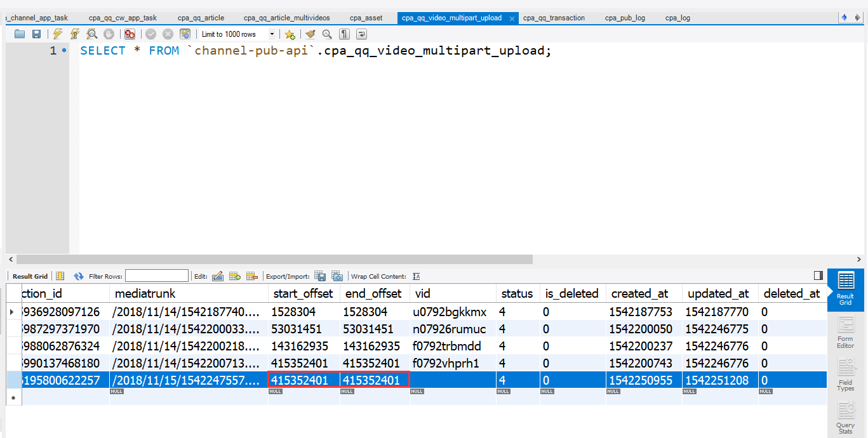Screen dimensions: 868x438
Task: Toggle invisible characters display
Action: point(344,34)
